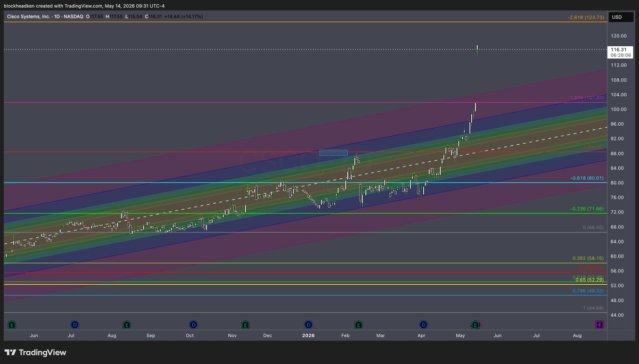Click the 48.00 price axis label
639x364 pixels.
(618, 301)
